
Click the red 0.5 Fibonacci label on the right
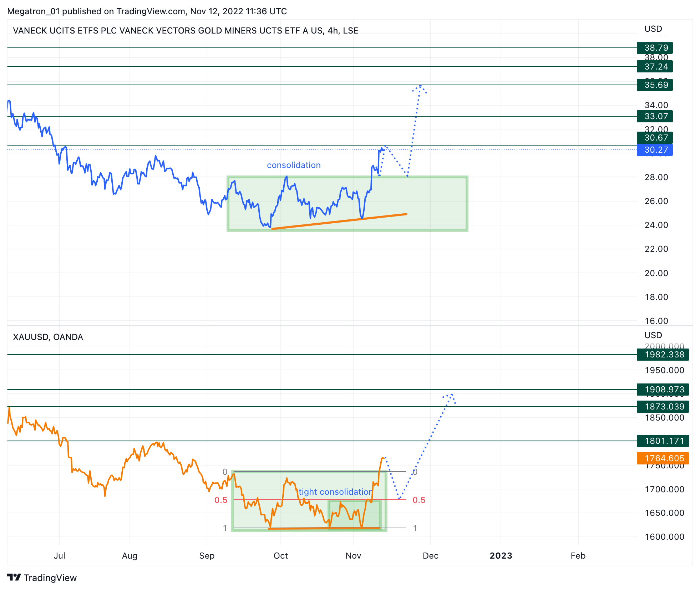click(x=419, y=500)
